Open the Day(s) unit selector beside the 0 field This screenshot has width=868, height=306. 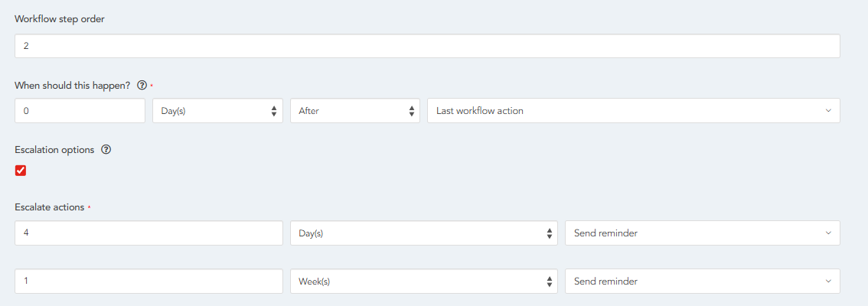217,111
